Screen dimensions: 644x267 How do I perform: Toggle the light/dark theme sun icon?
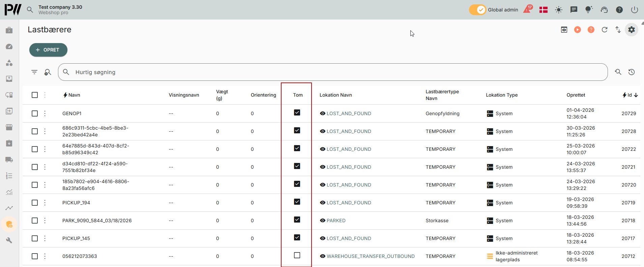coord(558,10)
